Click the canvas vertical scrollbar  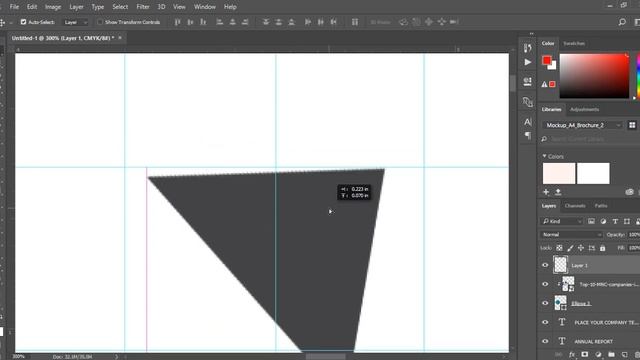[x=513, y=83]
